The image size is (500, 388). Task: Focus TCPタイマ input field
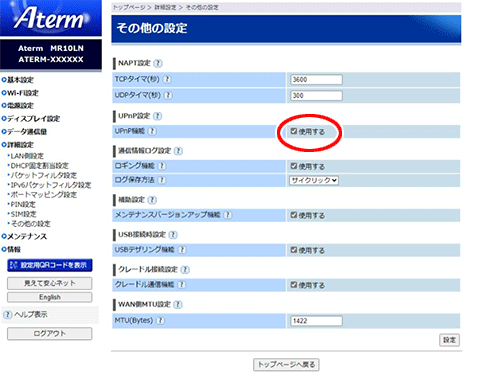click(x=316, y=80)
